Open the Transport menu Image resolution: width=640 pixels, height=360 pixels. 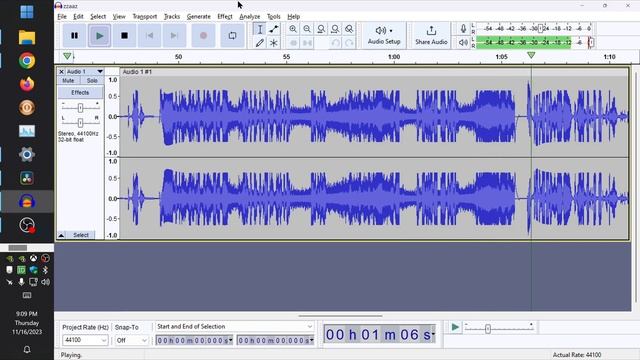[144, 16]
